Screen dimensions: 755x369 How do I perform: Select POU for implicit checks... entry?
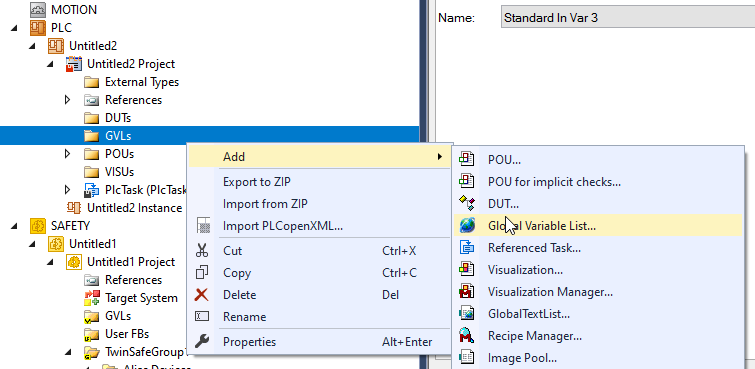[x=554, y=182]
